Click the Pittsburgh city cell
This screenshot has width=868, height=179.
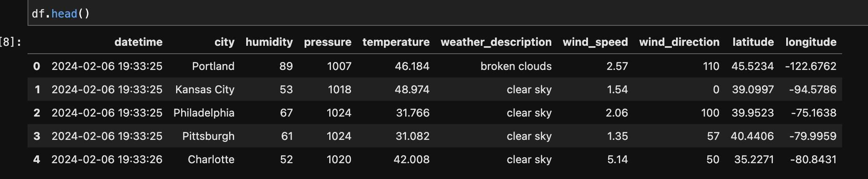tap(208, 136)
